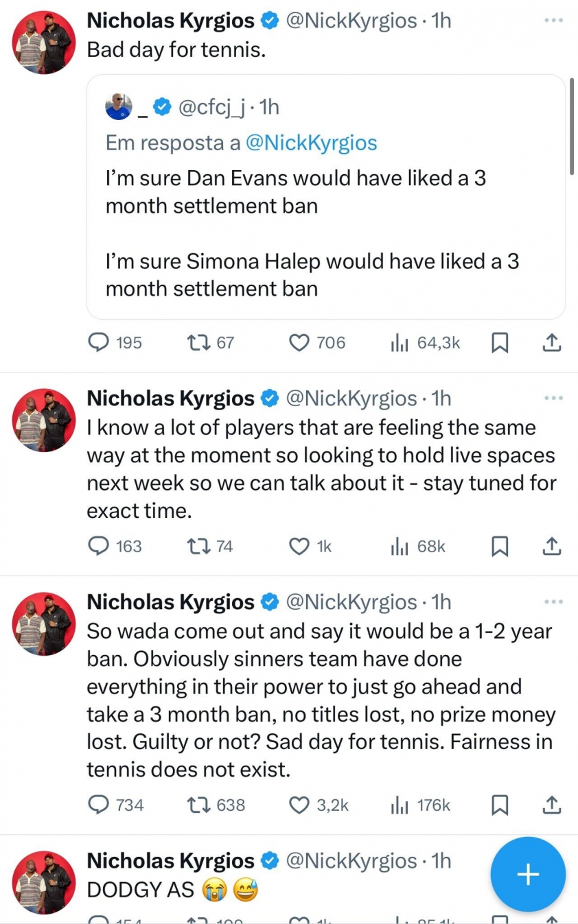Open @NickKyrgios mention link in quoted reply

[x=311, y=143]
